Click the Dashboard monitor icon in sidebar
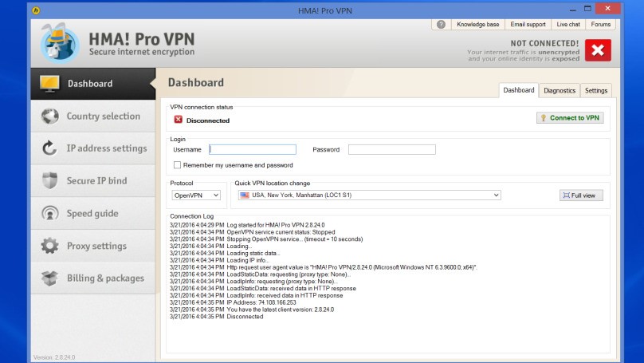Screen dimensions: 644x363 [x=49, y=84]
